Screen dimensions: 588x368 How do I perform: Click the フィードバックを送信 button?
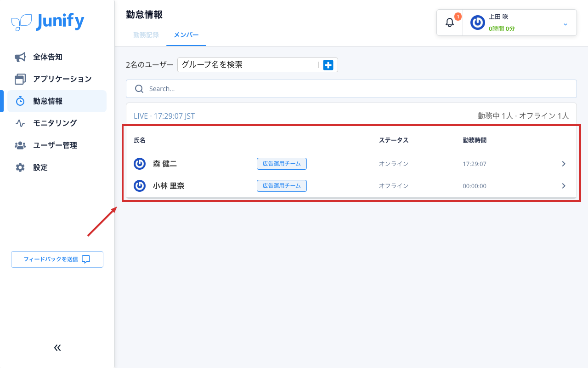(x=57, y=259)
